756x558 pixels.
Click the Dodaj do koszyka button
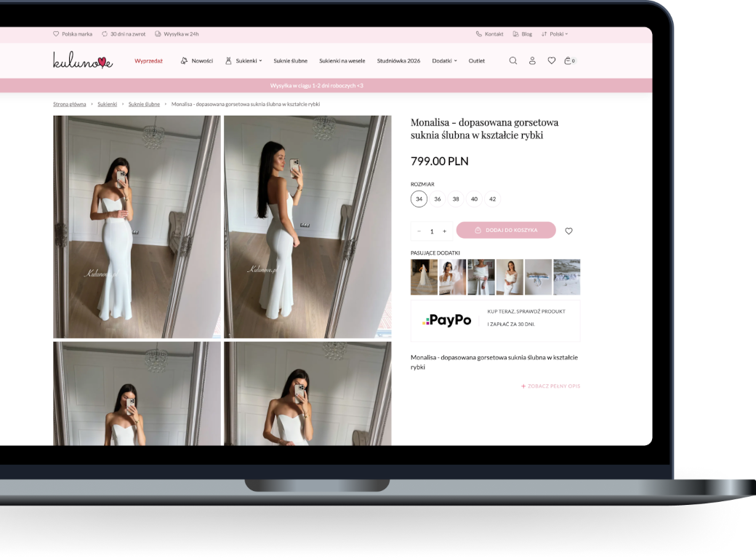click(506, 230)
